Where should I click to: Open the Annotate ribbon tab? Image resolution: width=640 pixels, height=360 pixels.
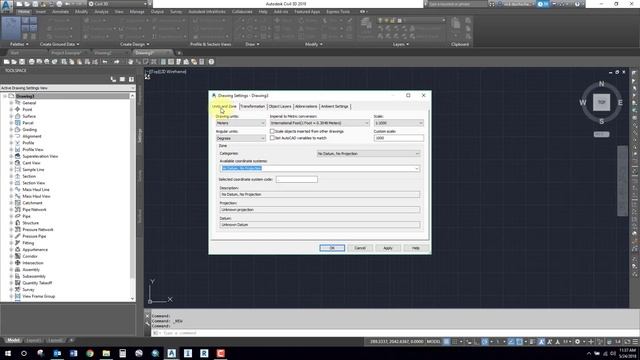pyautogui.click(x=60, y=12)
